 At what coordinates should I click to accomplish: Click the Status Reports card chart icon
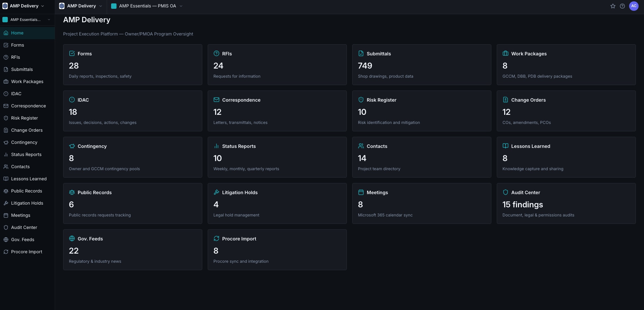click(x=216, y=146)
